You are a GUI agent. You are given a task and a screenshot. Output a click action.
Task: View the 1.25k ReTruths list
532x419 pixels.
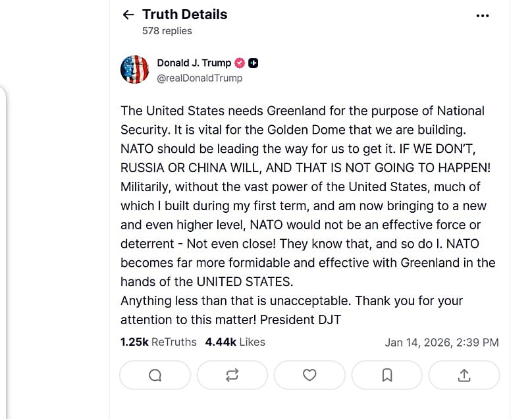click(x=158, y=342)
